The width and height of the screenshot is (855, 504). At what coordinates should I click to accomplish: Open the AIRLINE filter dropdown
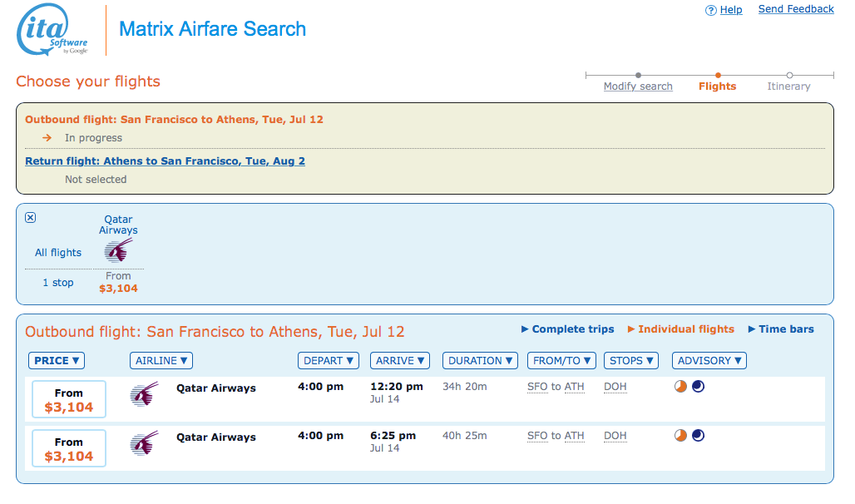161,361
